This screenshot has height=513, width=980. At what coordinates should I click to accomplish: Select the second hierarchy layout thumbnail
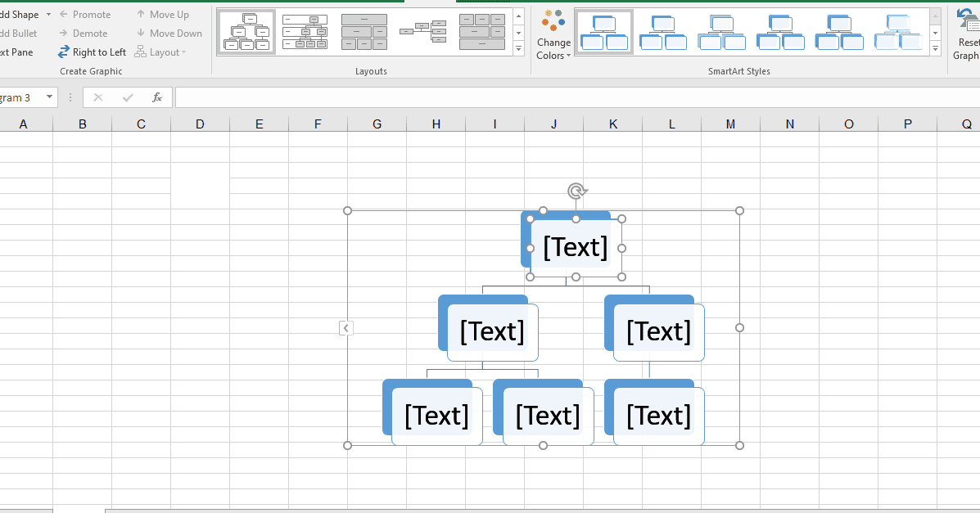305,32
